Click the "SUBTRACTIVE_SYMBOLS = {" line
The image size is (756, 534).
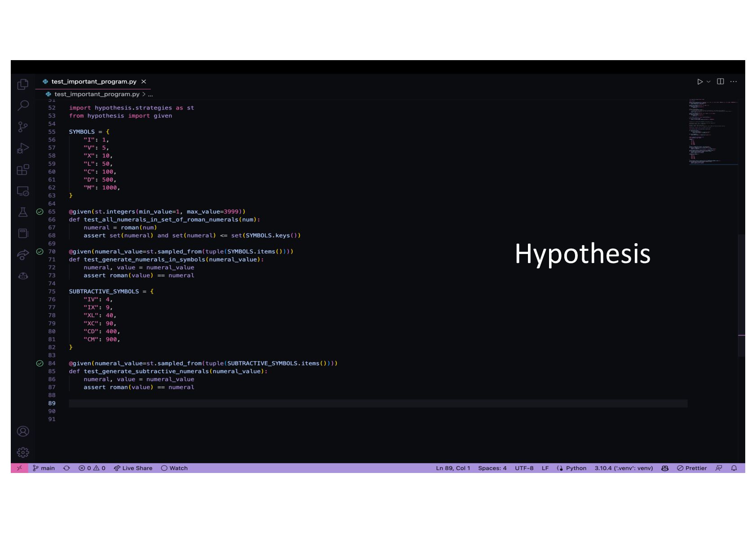tap(111, 292)
